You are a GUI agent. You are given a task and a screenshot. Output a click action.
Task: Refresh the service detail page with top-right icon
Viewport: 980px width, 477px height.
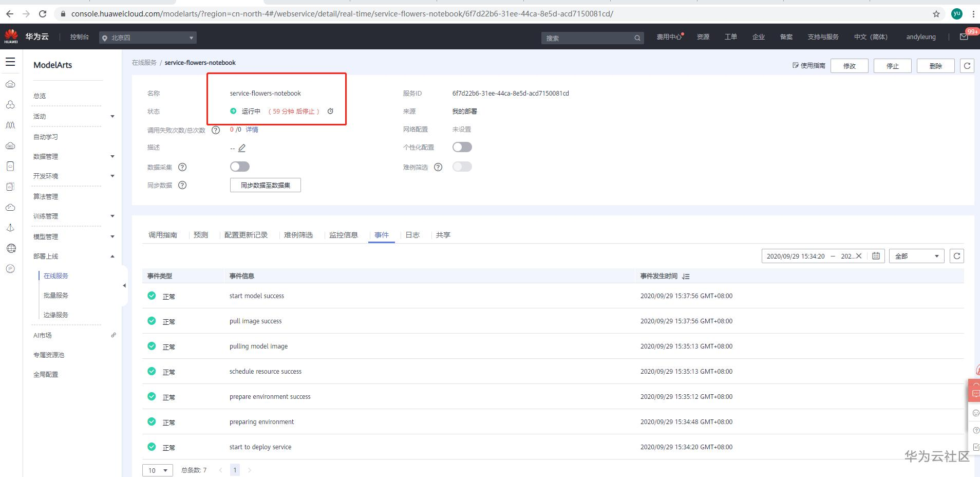pos(967,66)
